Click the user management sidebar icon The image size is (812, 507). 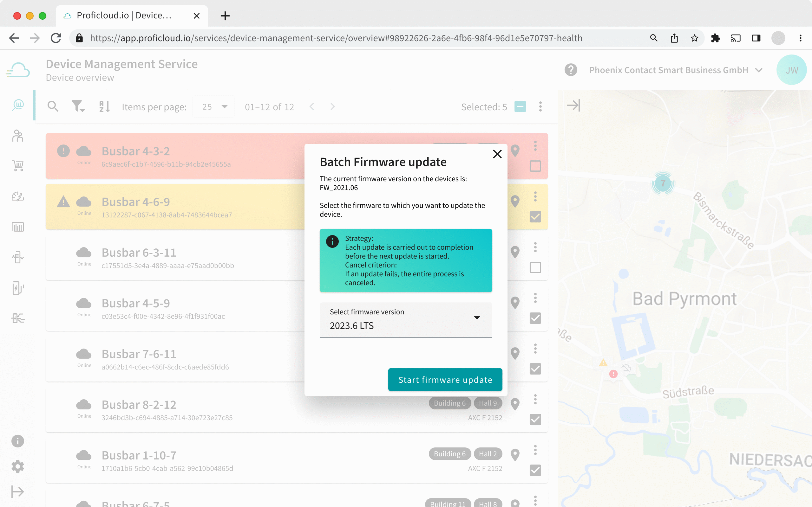pos(18,136)
